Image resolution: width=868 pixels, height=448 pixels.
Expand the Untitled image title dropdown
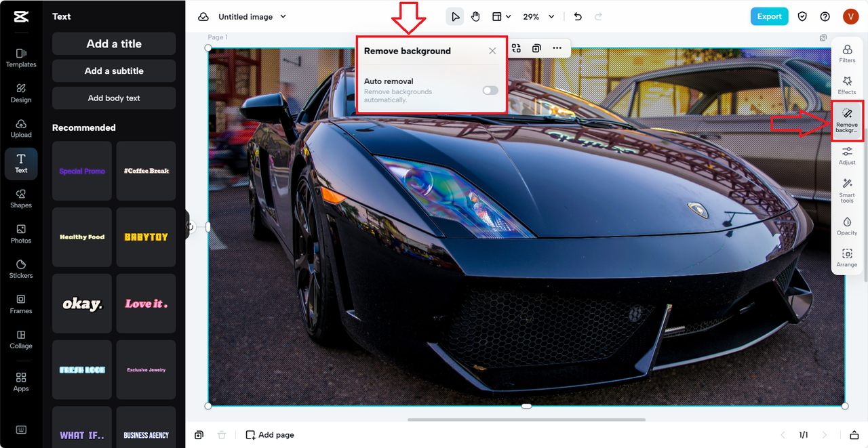[283, 17]
